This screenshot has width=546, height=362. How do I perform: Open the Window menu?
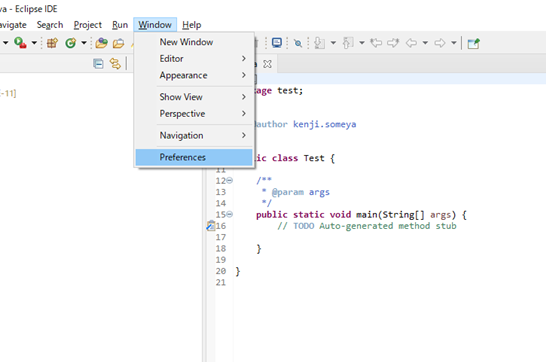click(x=155, y=25)
